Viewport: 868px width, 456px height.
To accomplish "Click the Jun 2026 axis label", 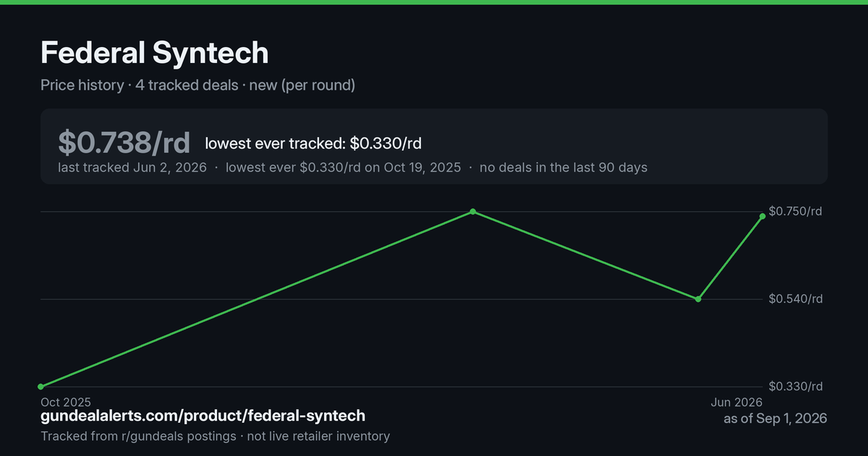I will (x=737, y=402).
